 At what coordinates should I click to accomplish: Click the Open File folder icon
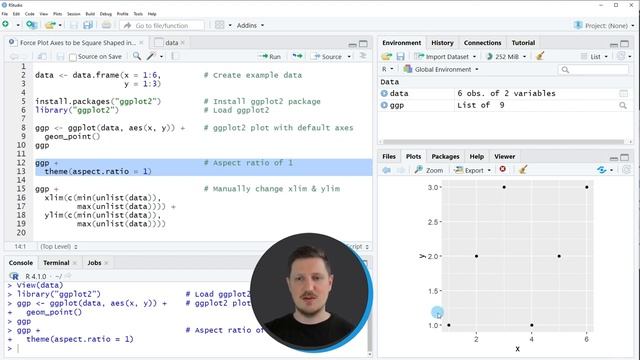(x=50, y=25)
